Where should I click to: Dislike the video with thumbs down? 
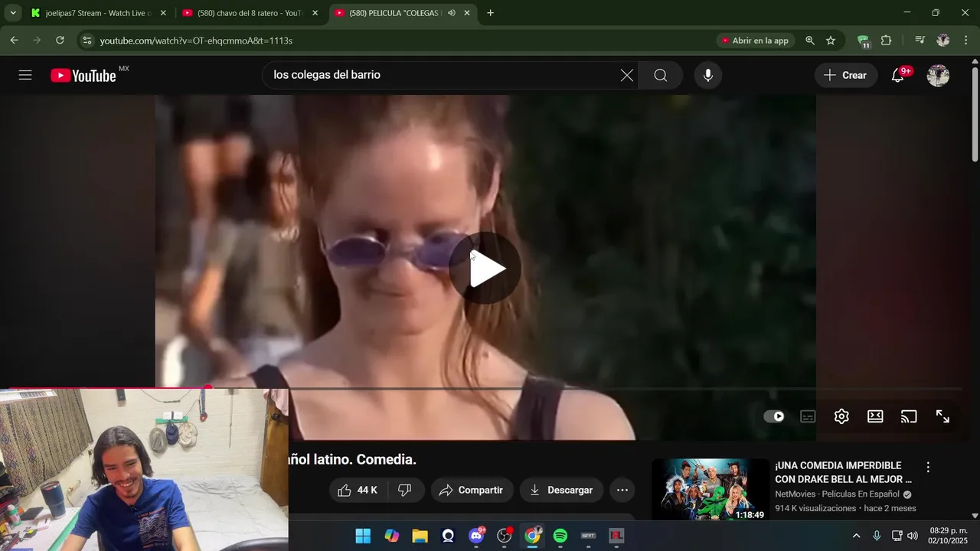[x=405, y=490]
